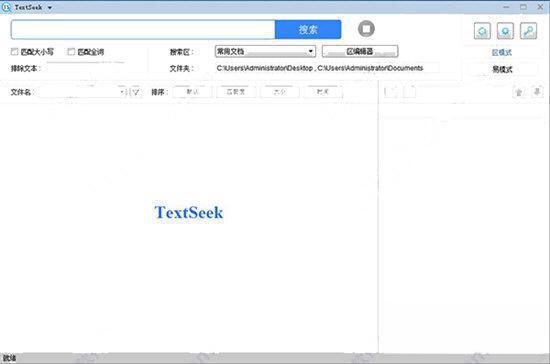
Task: Enable the 匹配大小写 checkbox
Action: [x=14, y=52]
